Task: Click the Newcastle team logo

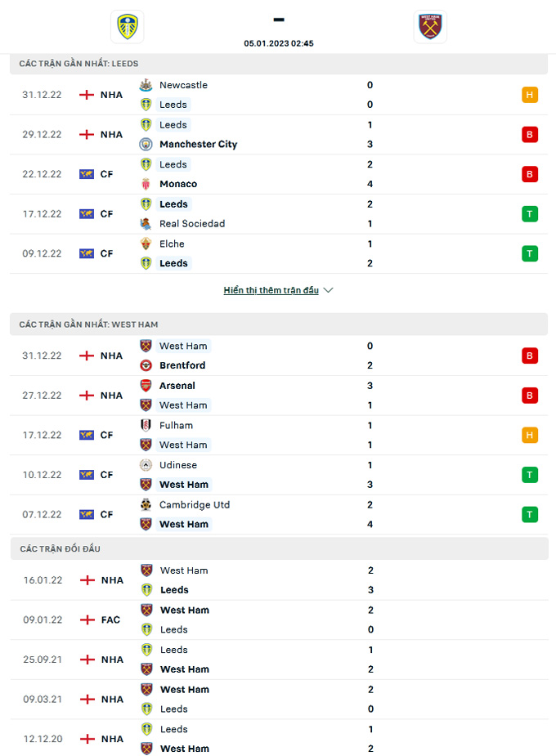Action: pyautogui.click(x=146, y=85)
